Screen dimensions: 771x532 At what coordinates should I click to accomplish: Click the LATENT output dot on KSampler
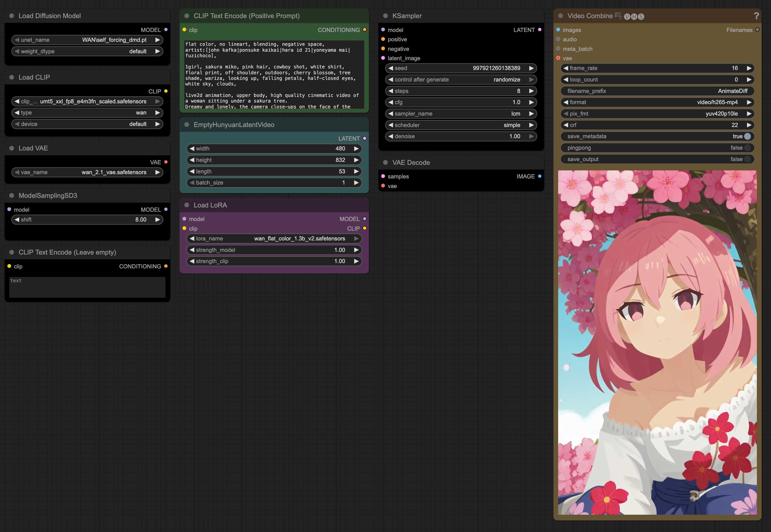[539, 30]
